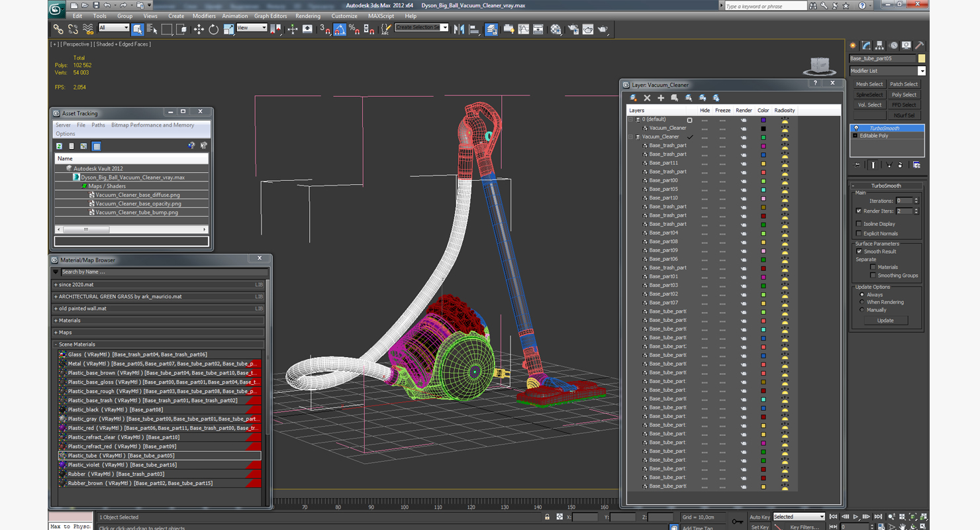
Task: Click the Set Keys key icon
Action: (x=737, y=521)
